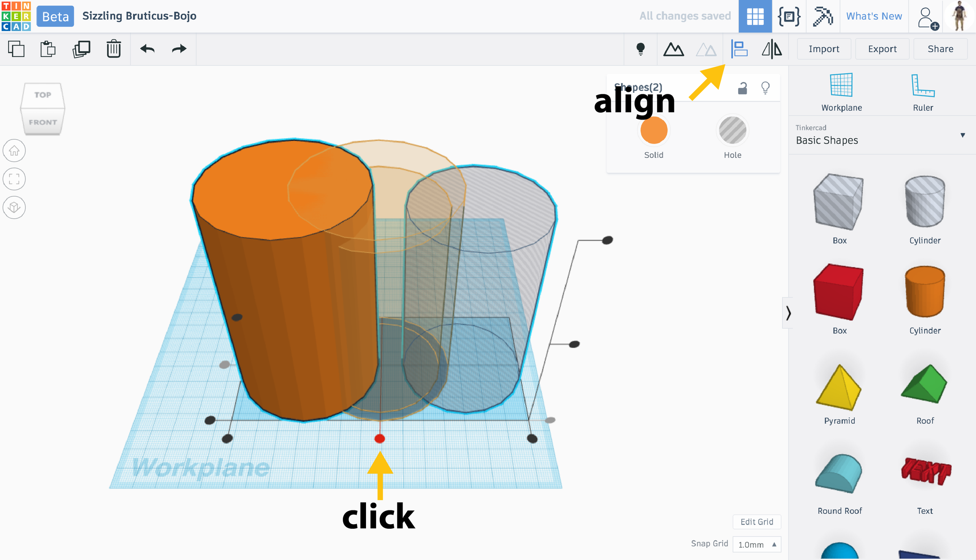Pick the orange Solid color swatch

click(654, 131)
